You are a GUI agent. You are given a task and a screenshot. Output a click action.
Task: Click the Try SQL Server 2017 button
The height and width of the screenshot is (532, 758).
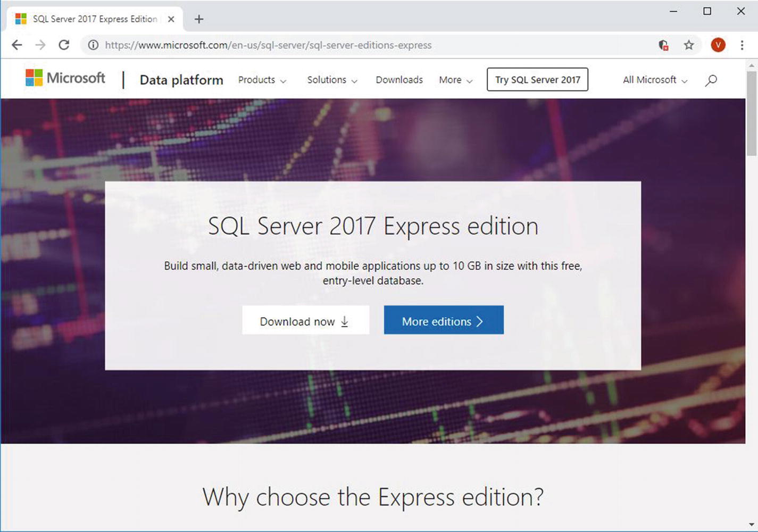point(537,79)
